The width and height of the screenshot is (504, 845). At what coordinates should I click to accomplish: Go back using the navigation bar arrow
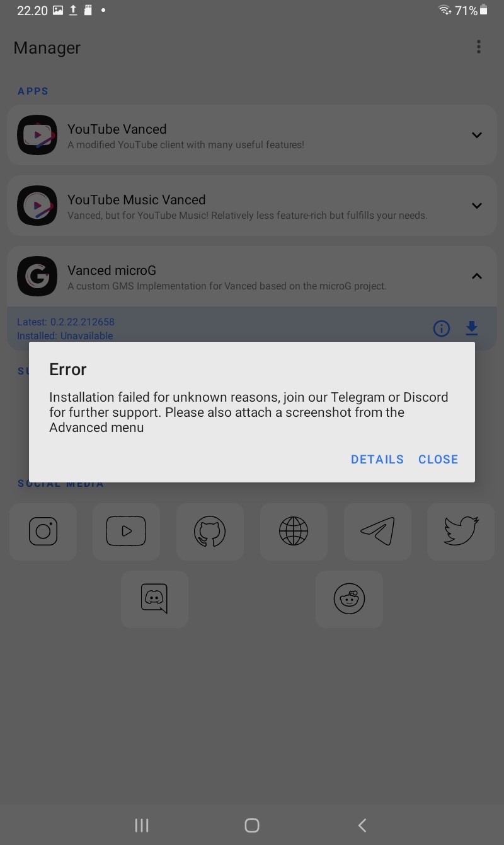tap(362, 825)
